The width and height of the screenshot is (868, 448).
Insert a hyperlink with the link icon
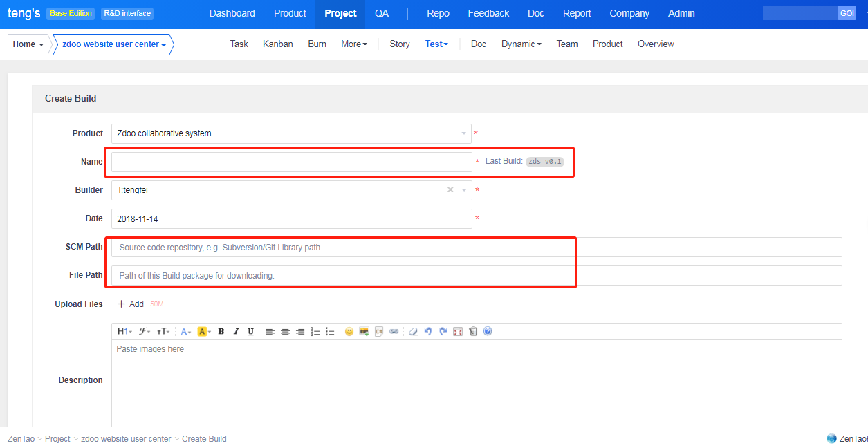pyautogui.click(x=394, y=332)
